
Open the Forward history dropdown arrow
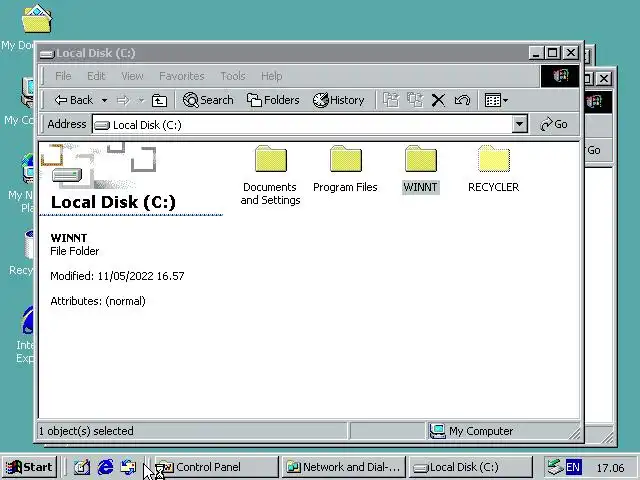tap(141, 100)
